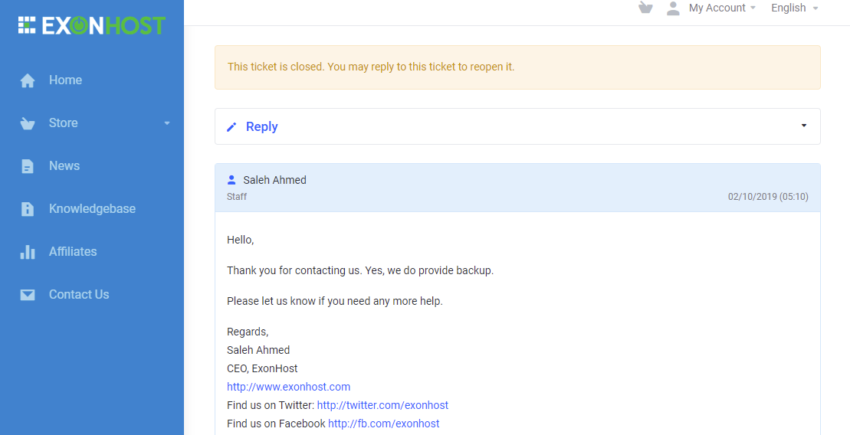The image size is (850, 435).
Task: Open the Affiliates menu item
Action: click(73, 252)
